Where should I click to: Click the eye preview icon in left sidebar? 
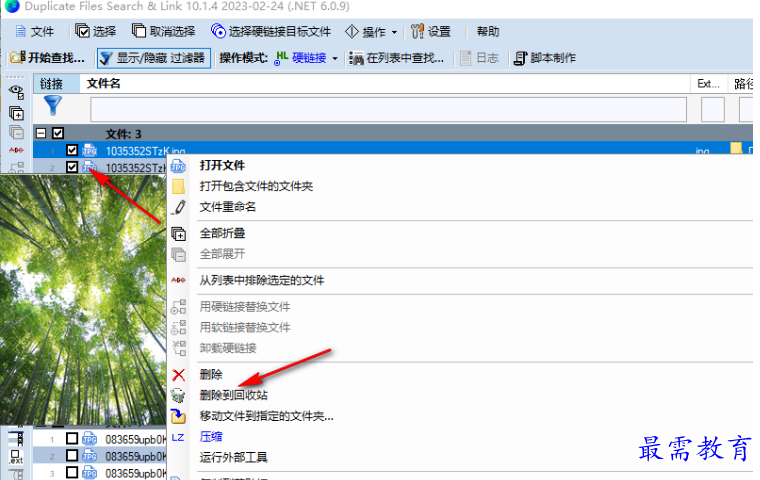coord(16,92)
